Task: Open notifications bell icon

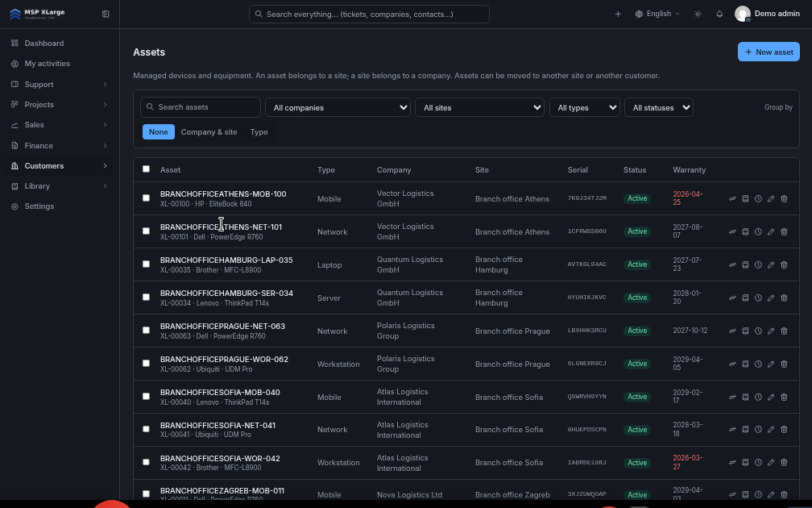Action: click(719, 14)
